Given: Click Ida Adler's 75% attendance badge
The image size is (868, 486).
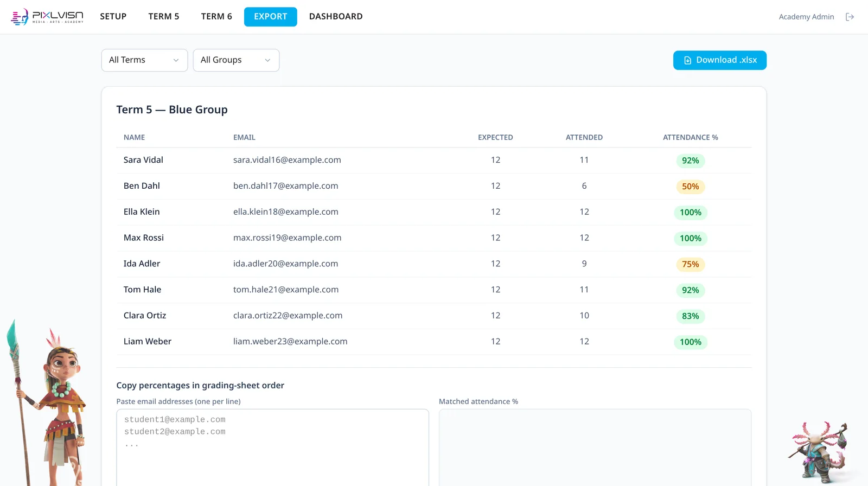Looking at the screenshot, I should click(691, 265).
